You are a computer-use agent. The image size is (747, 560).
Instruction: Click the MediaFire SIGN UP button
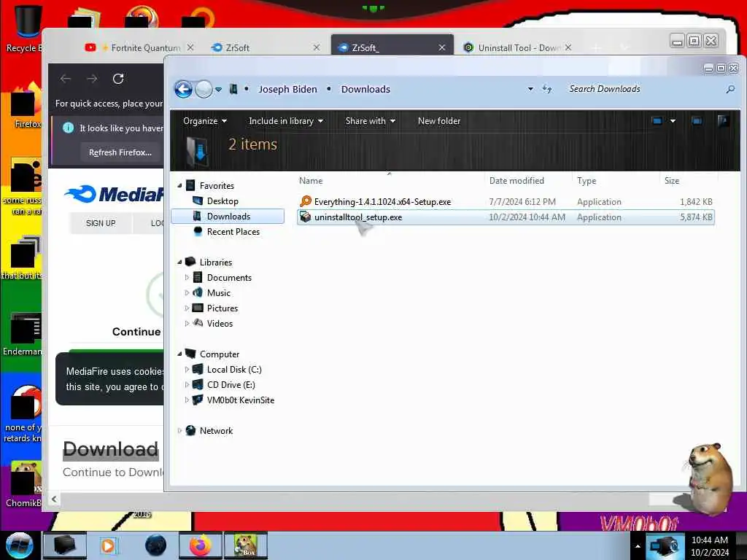[x=101, y=223]
